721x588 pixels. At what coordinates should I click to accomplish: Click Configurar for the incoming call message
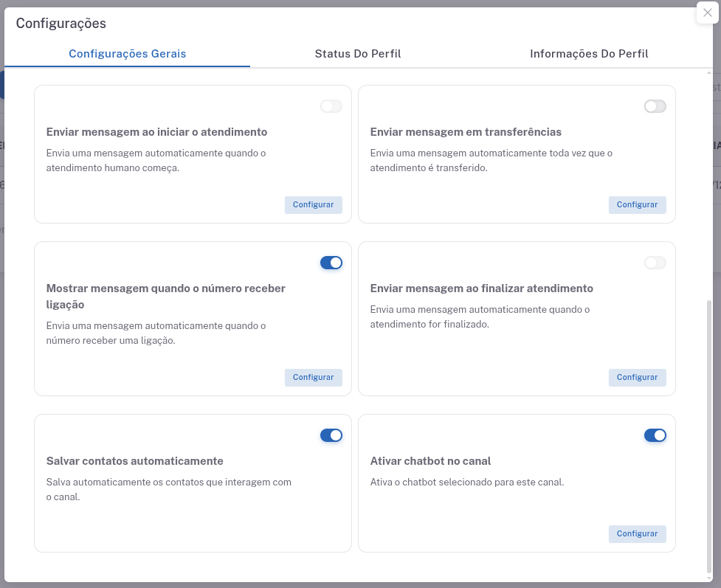[x=313, y=377]
